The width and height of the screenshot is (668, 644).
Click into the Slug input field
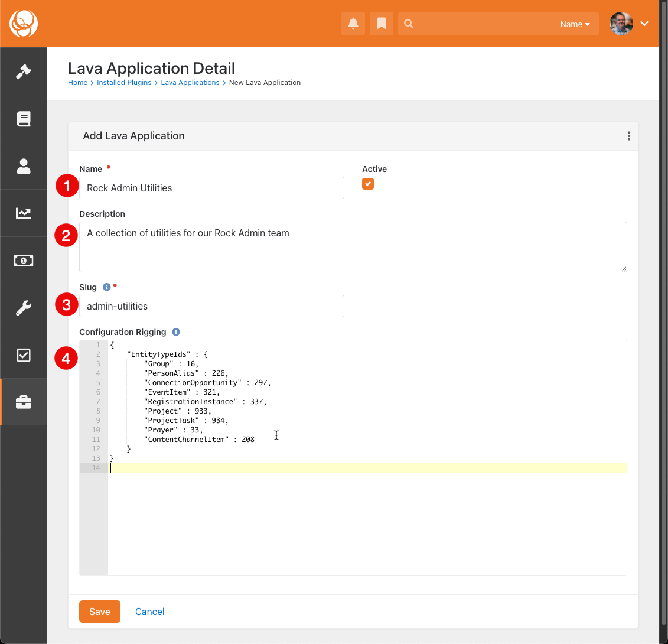(x=211, y=306)
